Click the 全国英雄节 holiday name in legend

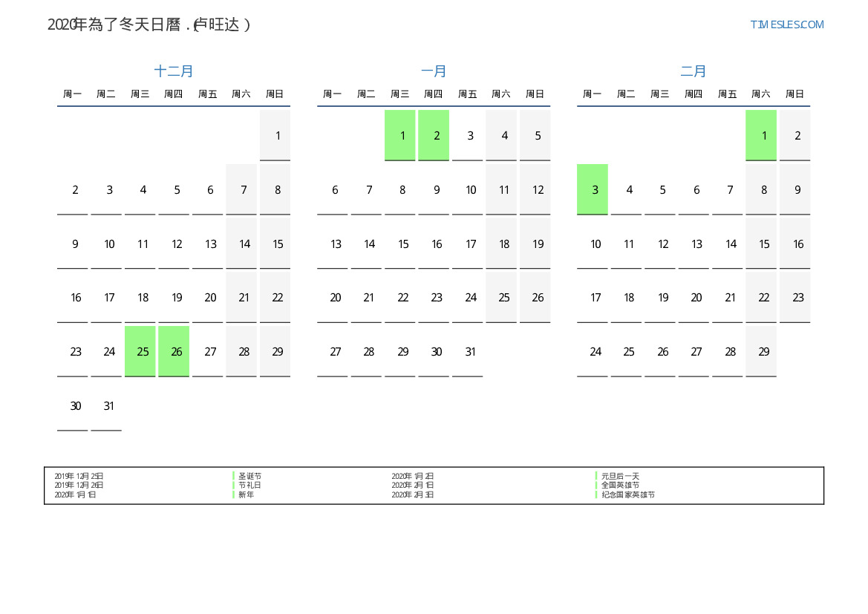tap(620, 485)
